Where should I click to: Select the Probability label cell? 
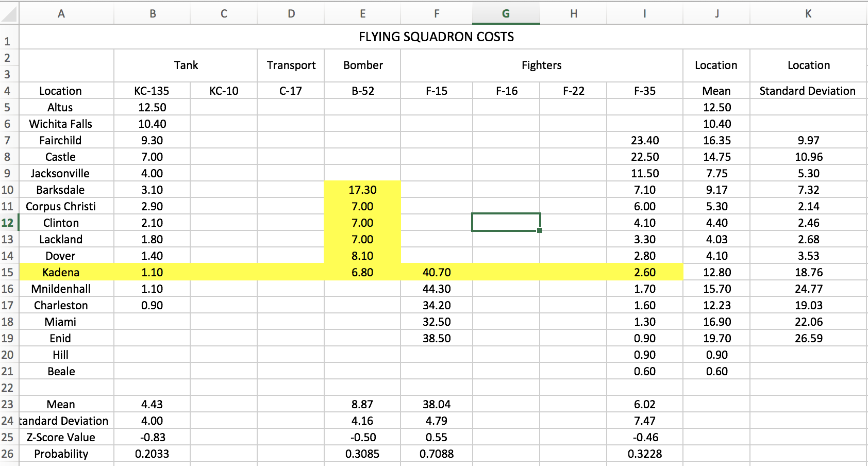66,454
